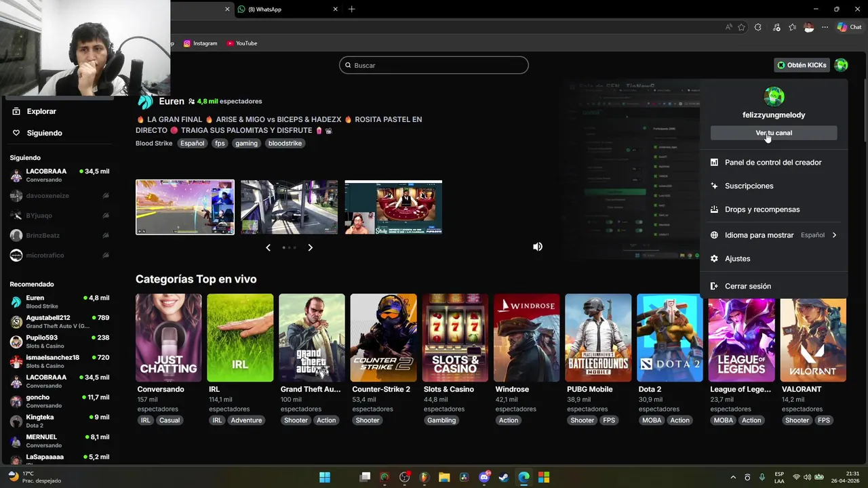Click the bloodstrike tag
This screenshot has height=488, width=868.
(285, 143)
